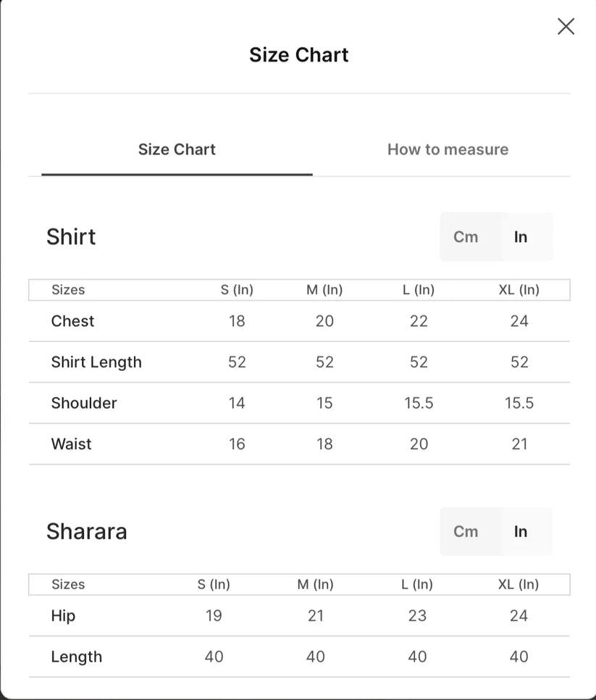Switch to the How to measure tab
The height and width of the screenshot is (700, 596).
448,149
